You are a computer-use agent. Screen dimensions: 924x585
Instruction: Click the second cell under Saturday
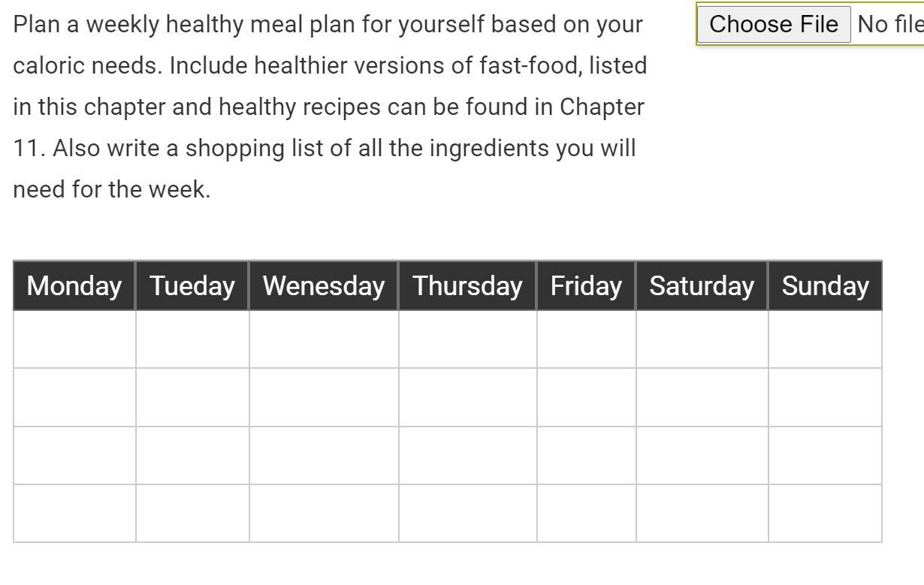(x=701, y=397)
